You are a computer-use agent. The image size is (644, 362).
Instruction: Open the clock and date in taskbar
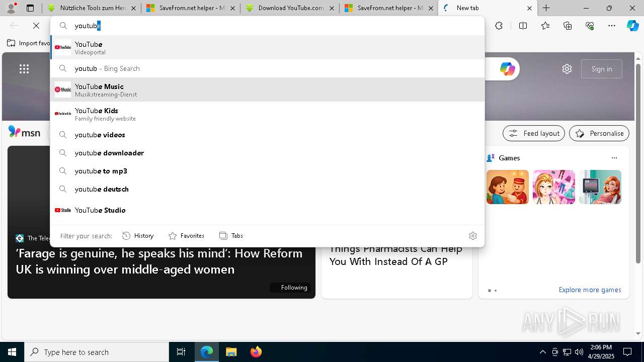coord(600,352)
